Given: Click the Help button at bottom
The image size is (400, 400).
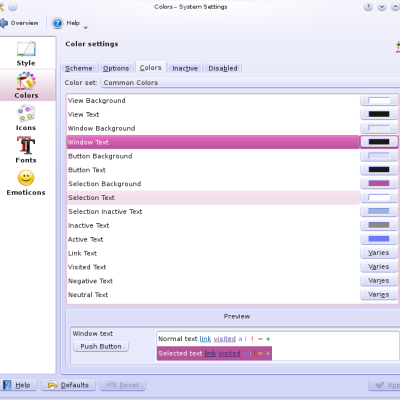Looking at the screenshot, I should pos(19,385).
